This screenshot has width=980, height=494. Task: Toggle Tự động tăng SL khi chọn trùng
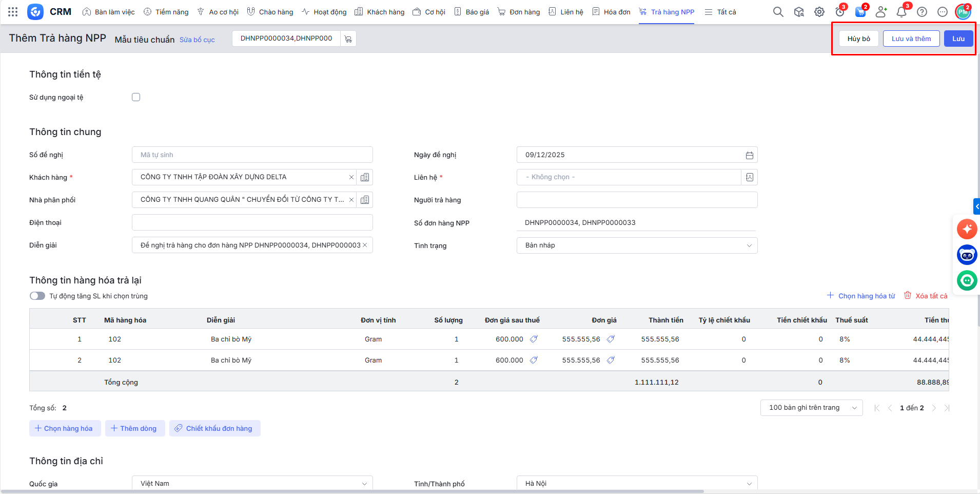(x=37, y=296)
